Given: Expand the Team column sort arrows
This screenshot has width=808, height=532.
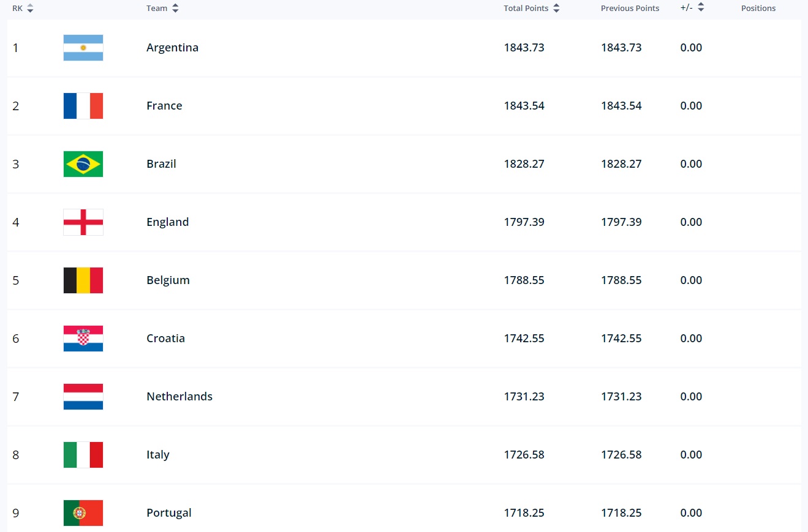Looking at the screenshot, I should coord(175,8).
